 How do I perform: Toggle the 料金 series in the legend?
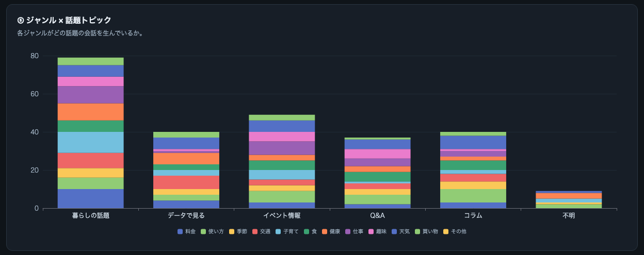tap(186, 231)
